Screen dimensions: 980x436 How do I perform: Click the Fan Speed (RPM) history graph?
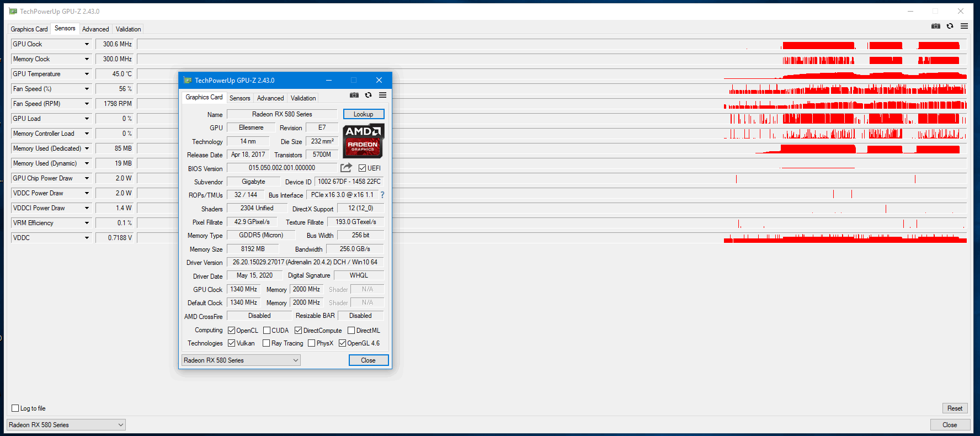pyautogui.click(x=552, y=104)
